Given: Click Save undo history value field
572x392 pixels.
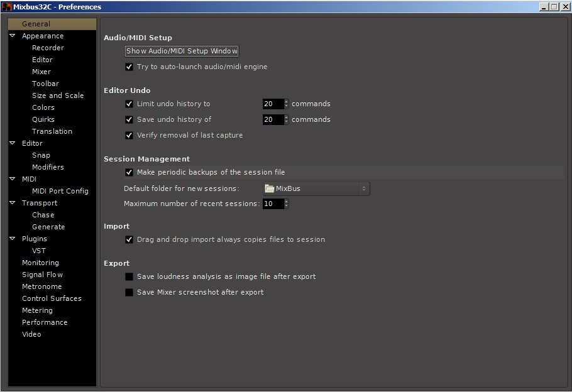Looking at the screenshot, I should 273,119.
